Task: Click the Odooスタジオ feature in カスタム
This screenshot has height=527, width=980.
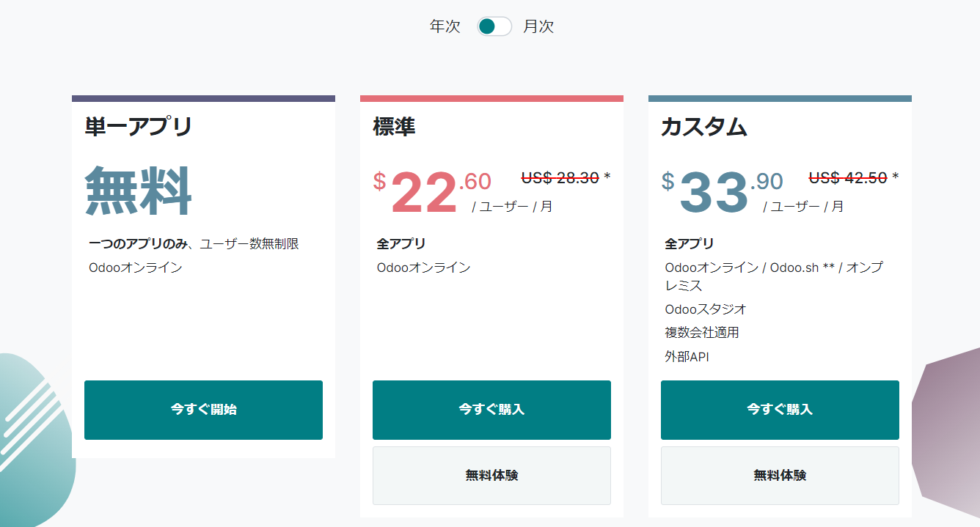Action: [706, 309]
